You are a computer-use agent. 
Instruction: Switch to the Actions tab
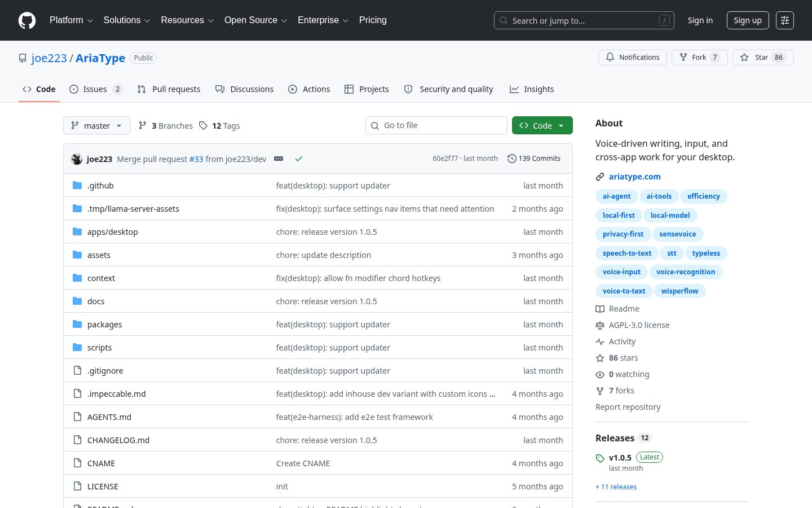point(309,89)
